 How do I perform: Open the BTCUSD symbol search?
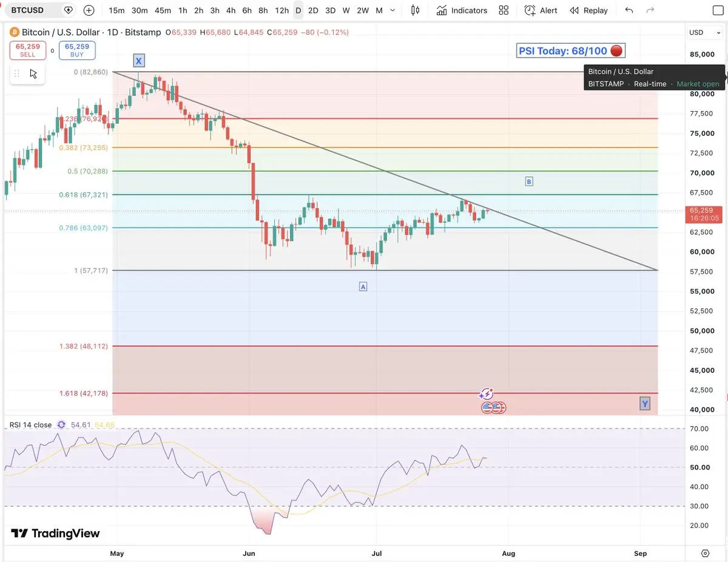(28, 10)
